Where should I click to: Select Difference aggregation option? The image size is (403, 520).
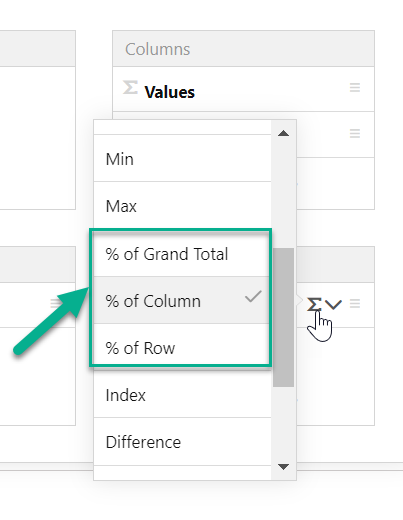point(183,442)
